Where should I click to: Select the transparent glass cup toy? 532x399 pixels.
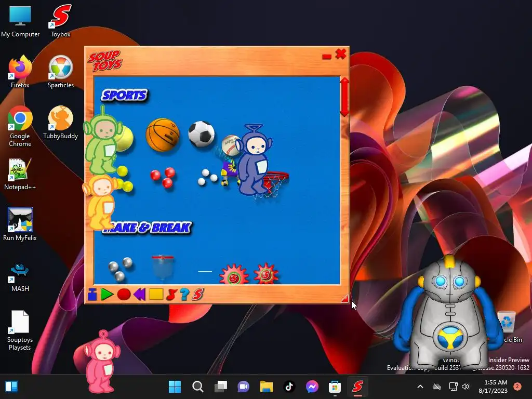(x=163, y=268)
